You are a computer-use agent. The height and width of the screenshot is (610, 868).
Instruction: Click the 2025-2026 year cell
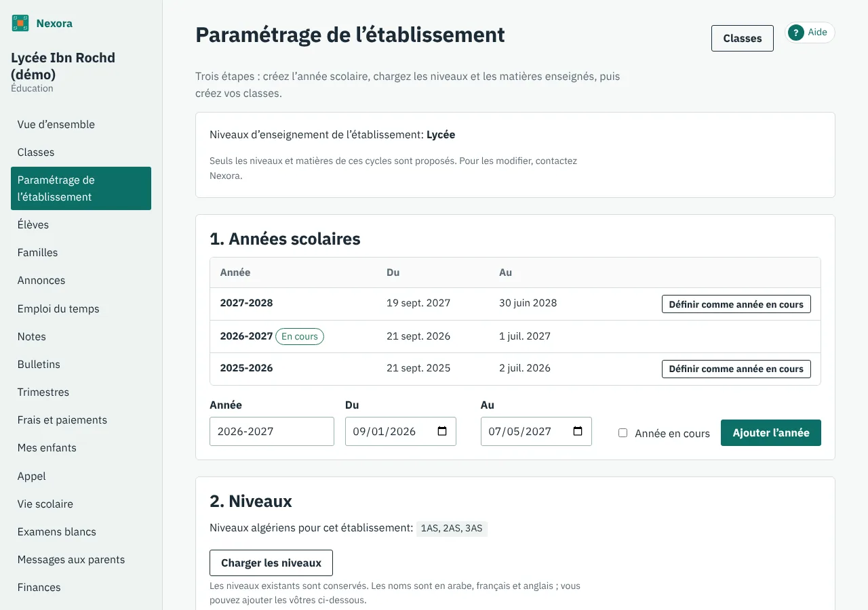coord(247,368)
